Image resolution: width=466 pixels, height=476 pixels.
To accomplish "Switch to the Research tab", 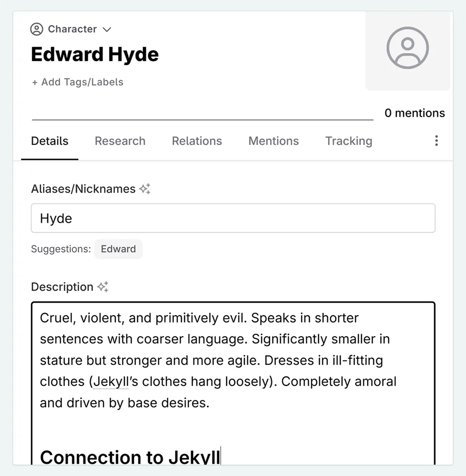I will (x=119, y=141).
